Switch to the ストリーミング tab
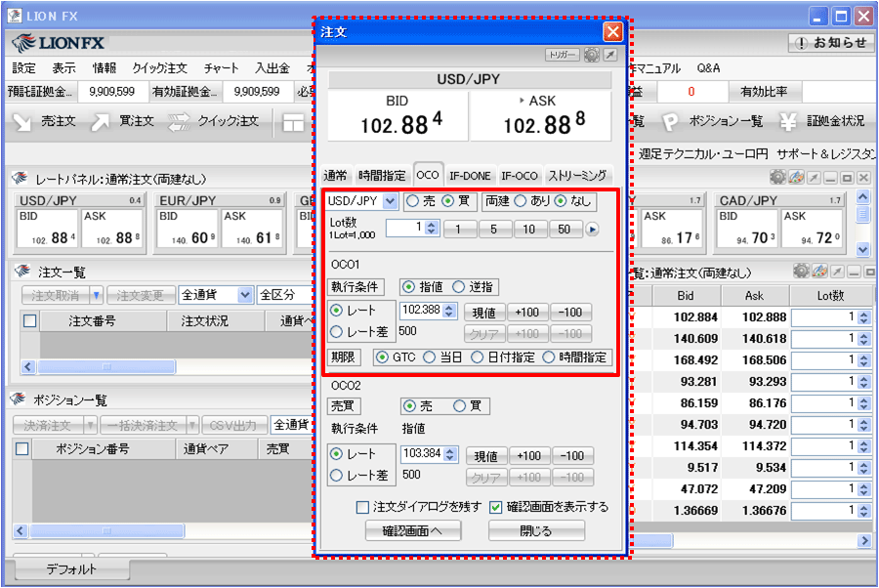Screen dimensions: 879x588 click(x=577, y=176)
